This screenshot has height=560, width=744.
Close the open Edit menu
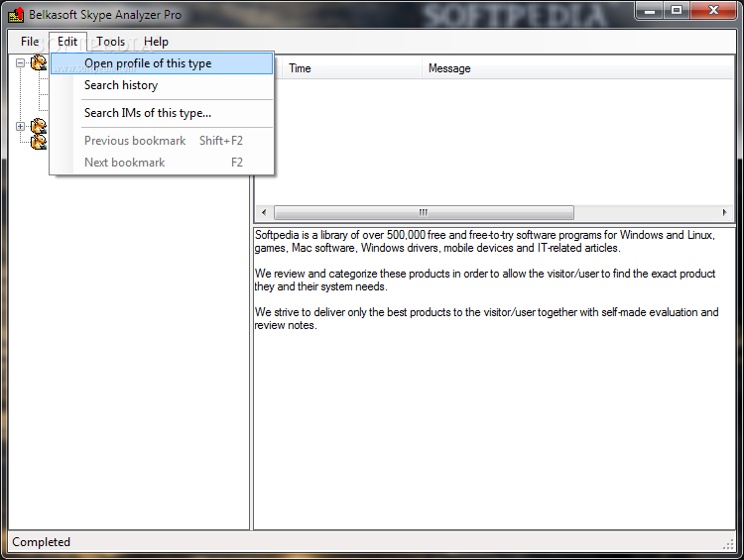[67, 42]
